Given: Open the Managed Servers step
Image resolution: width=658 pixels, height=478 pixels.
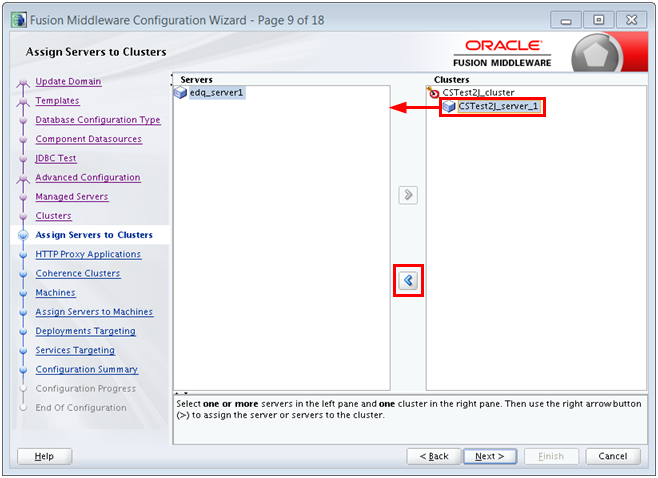Looking at the screenshot, I should pos(72,197).
